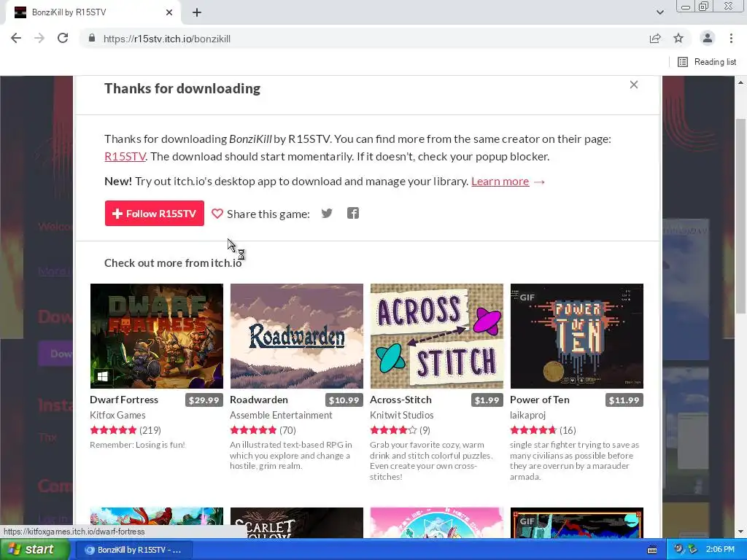
Task: Open the Roadwarden game thumbnail
Action: (297, 336)
